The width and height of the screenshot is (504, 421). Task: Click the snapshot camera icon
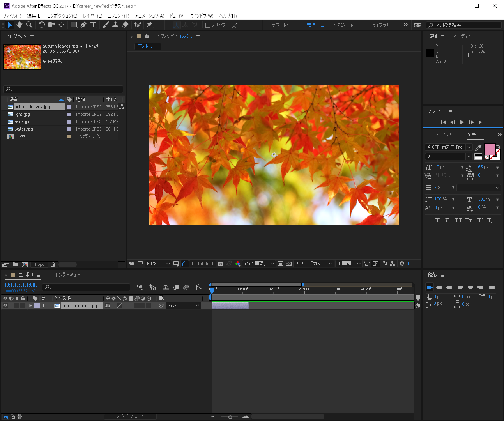[221, 264]
